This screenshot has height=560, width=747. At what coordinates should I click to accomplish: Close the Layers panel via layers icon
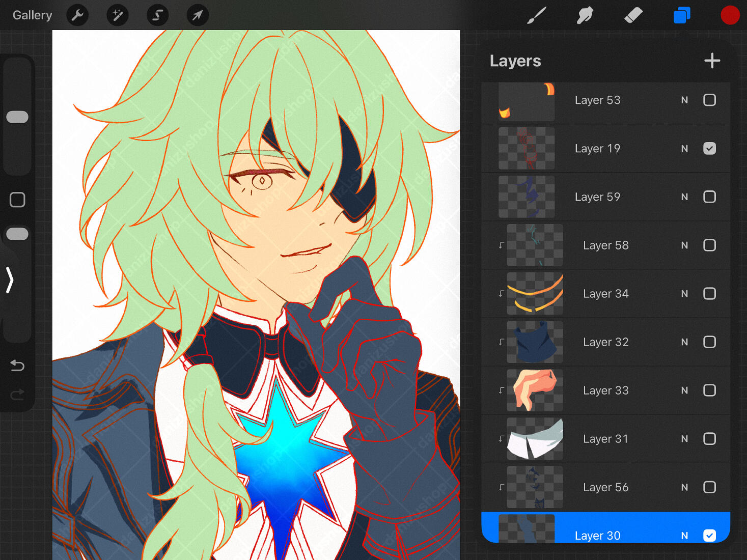coord(681,15)
